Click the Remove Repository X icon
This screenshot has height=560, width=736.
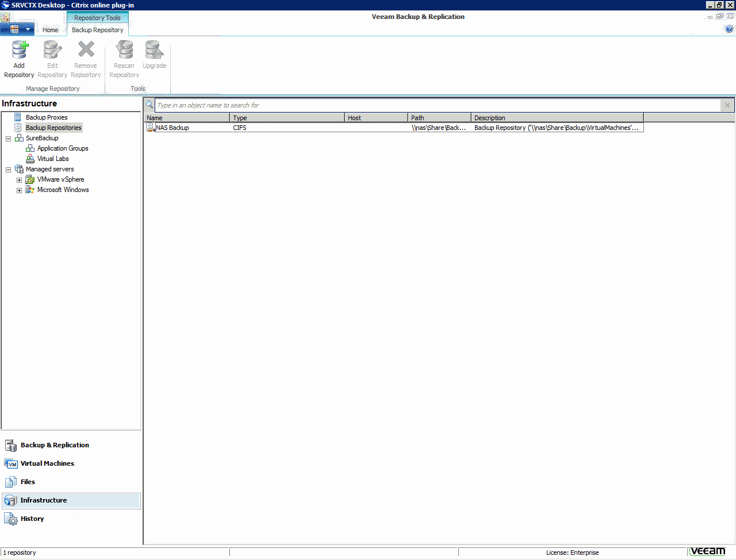pyautogui.click(x=86, y=50)
